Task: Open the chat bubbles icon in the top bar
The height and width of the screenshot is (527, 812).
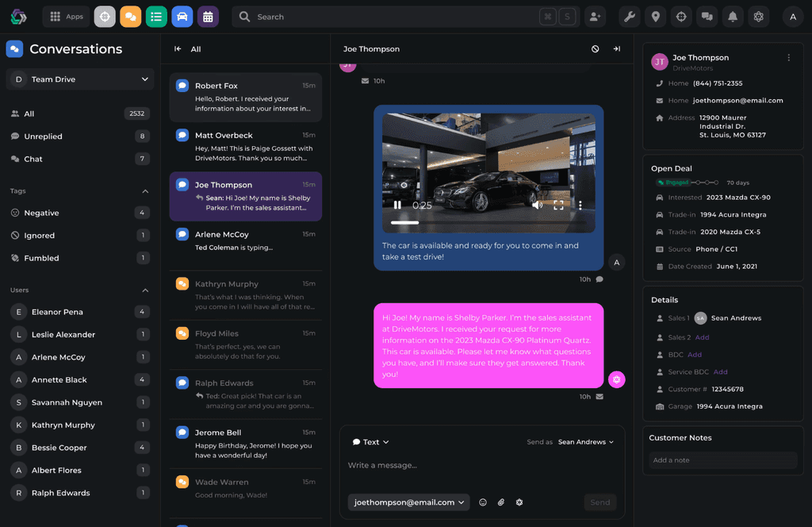Action: [x=707, y=16]
